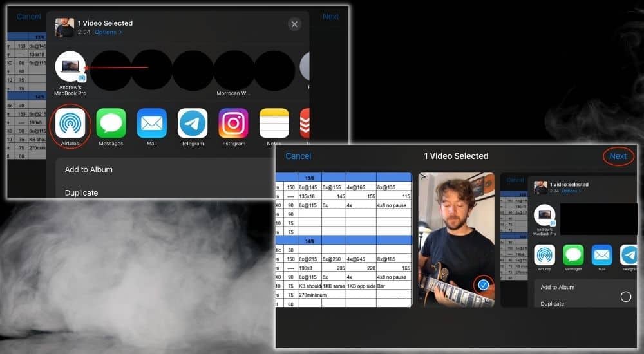
Task: Tap the AirDrop icon in the large share sheet
Action: click(x=70, y=123)
